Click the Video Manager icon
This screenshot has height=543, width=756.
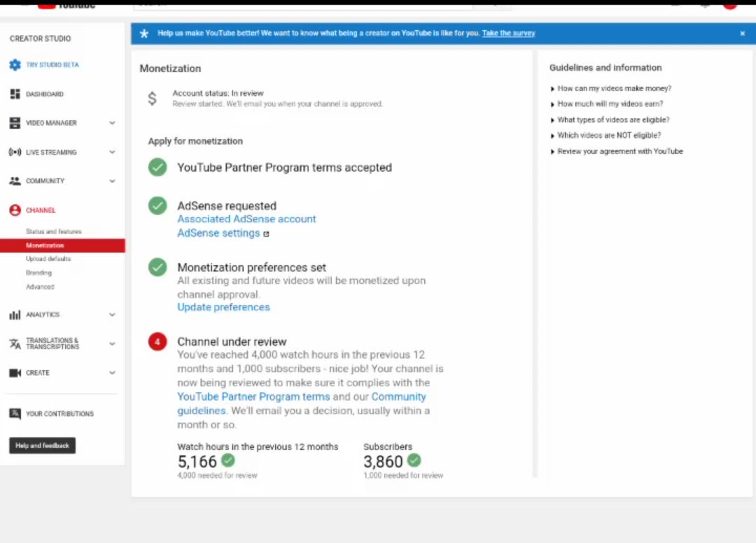click(15, 123)
